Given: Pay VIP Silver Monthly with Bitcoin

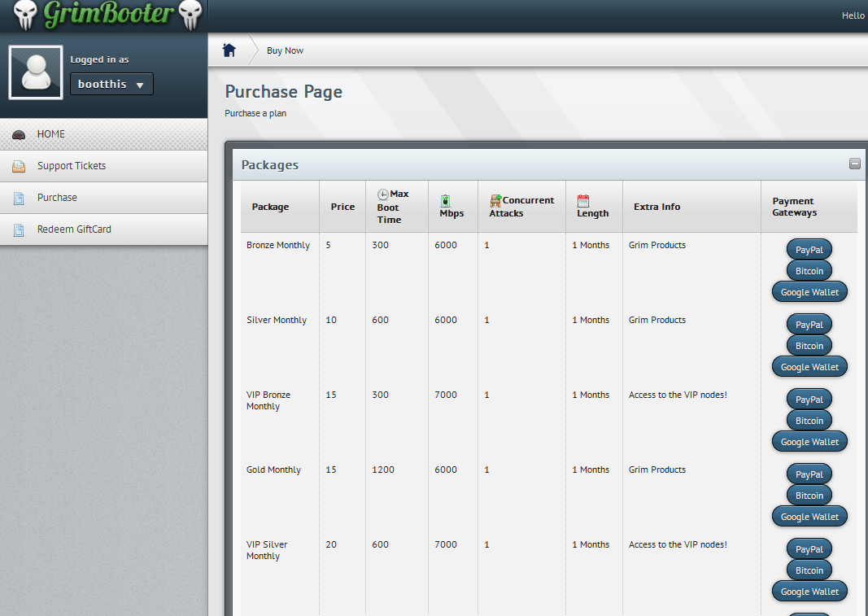Looking at the screenshot, I should pyautogui.click(x=809, y=570).
